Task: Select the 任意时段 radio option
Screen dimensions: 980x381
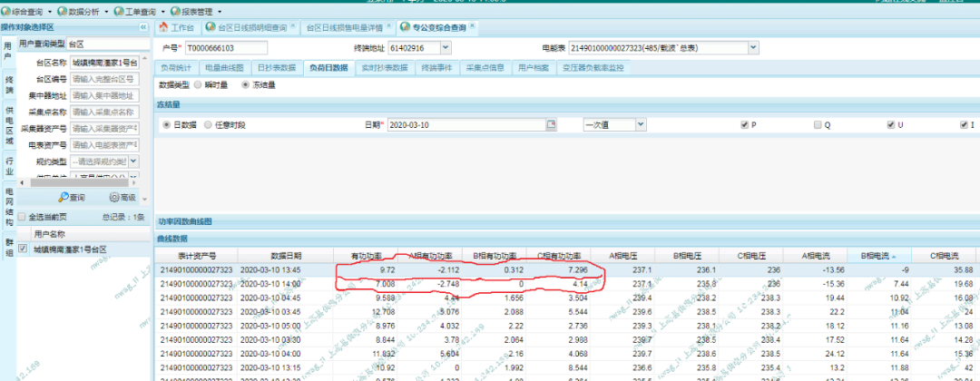Action: click(x=209, y=125)
